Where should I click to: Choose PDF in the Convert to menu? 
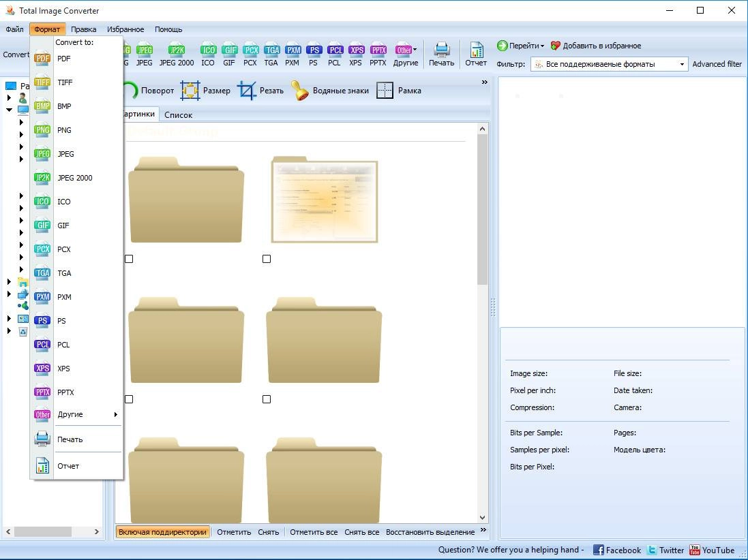[76, 59]
